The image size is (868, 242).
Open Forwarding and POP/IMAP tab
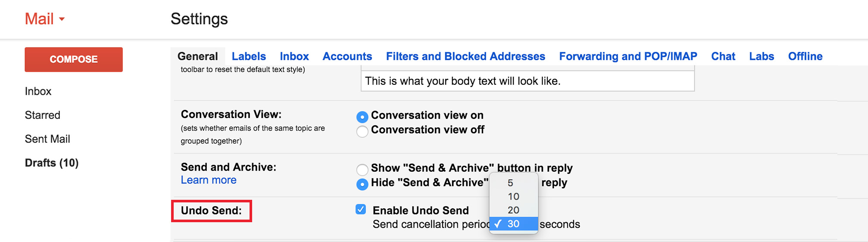point(628,56)
